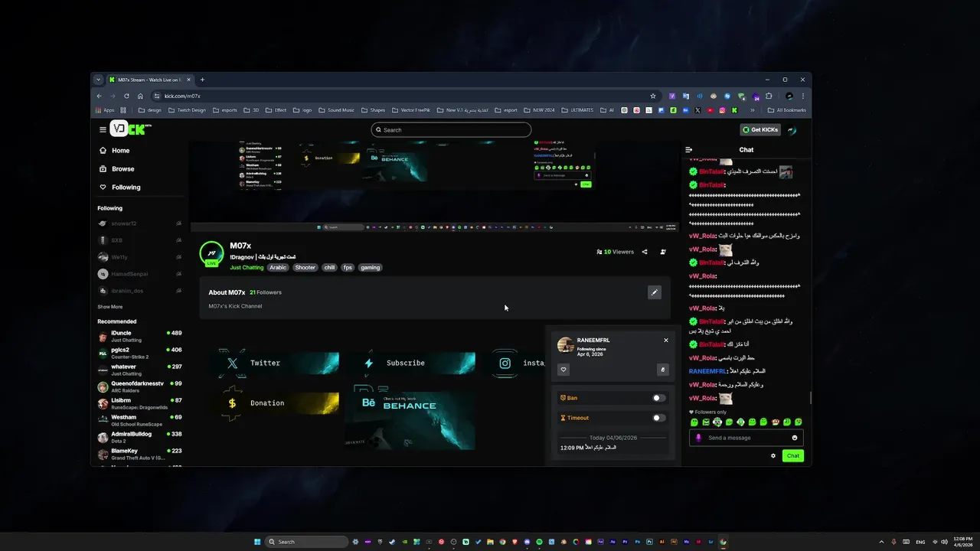Click the Kick search field
Image resolution: width=980 pixels, height=551 pixels.
[x=451, y=130]
